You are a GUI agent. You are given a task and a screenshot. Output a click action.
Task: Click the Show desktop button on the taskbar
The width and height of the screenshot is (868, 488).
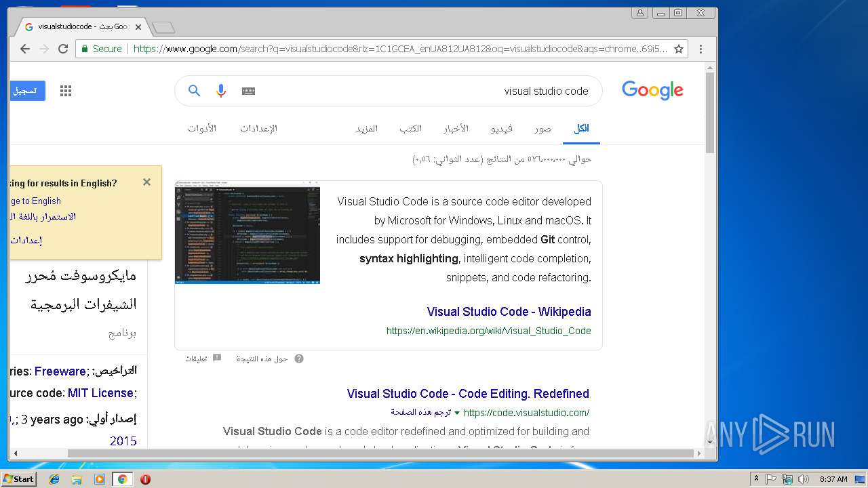(860, 479)
